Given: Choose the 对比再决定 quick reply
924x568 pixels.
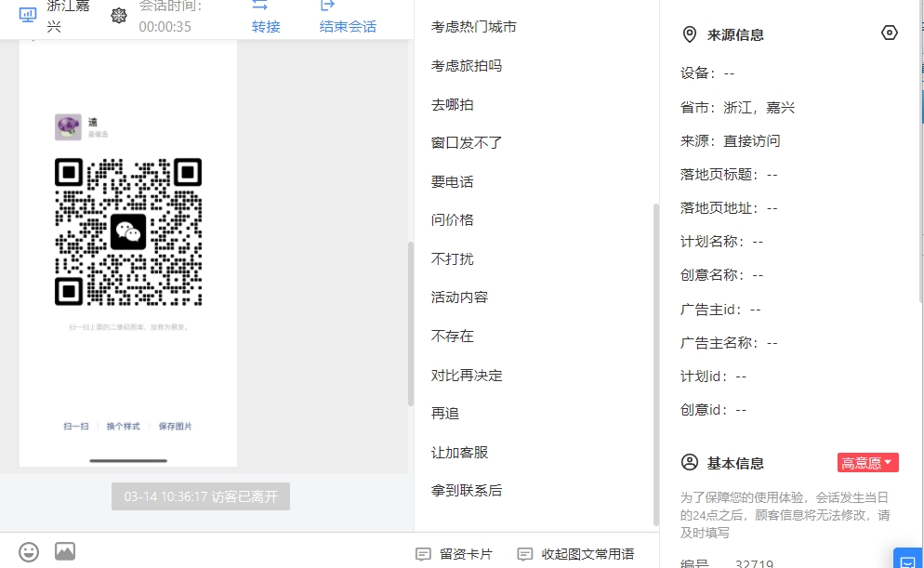Looking at the screenshot, I should [467, 376].
